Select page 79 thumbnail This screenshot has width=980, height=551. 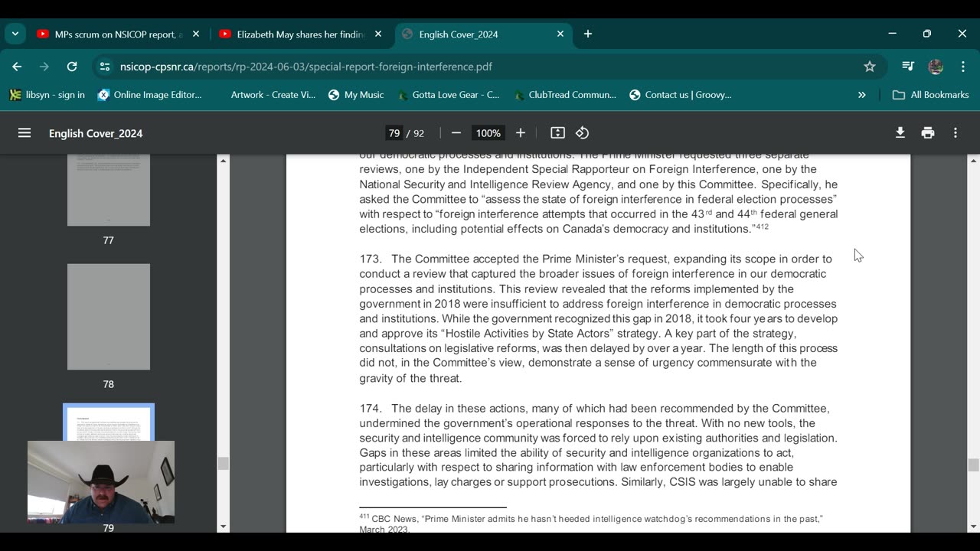tap(109, 422)
